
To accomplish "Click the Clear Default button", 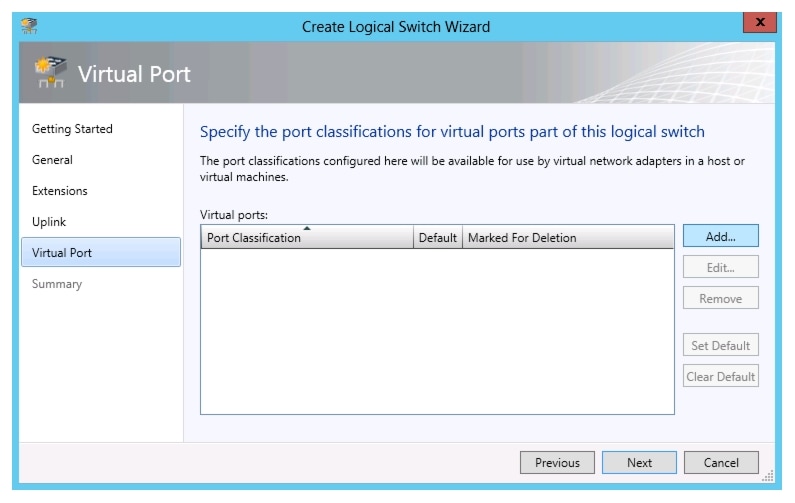I will point(720,376).
